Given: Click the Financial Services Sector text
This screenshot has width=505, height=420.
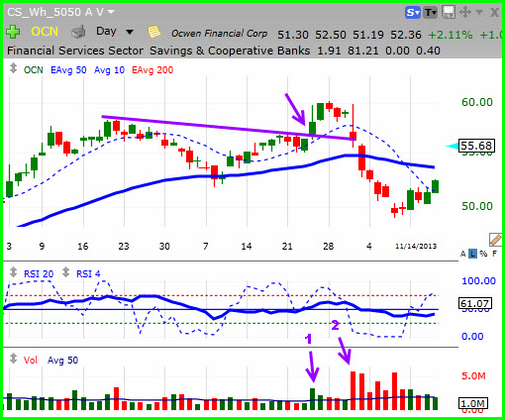Looking at the screenshot, I should coord(75,51).
